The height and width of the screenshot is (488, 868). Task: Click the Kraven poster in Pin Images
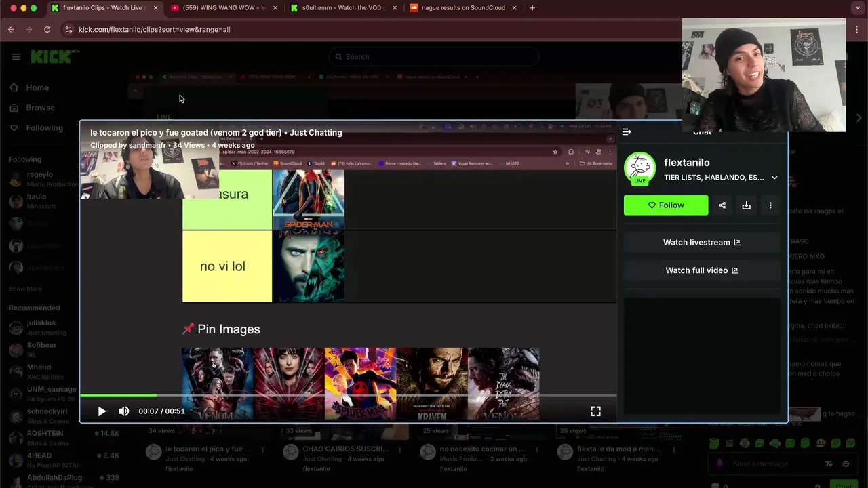click(x=432, y=384)
